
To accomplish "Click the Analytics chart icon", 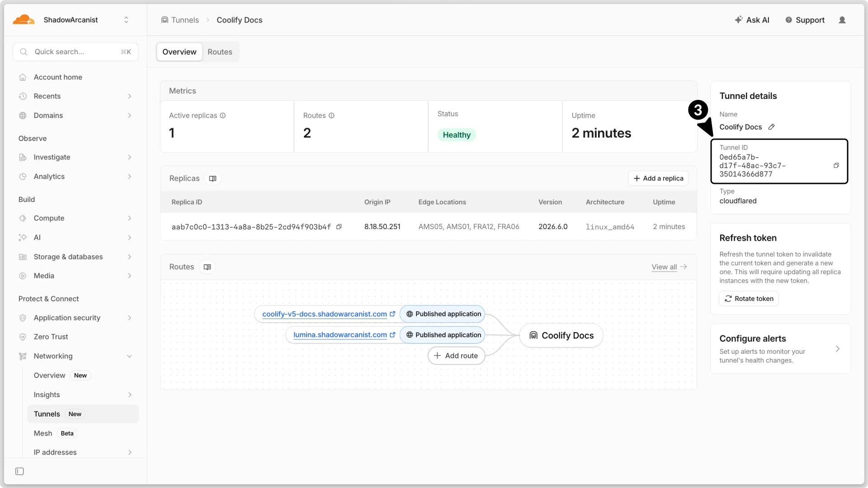I will (x=23, y=177).
